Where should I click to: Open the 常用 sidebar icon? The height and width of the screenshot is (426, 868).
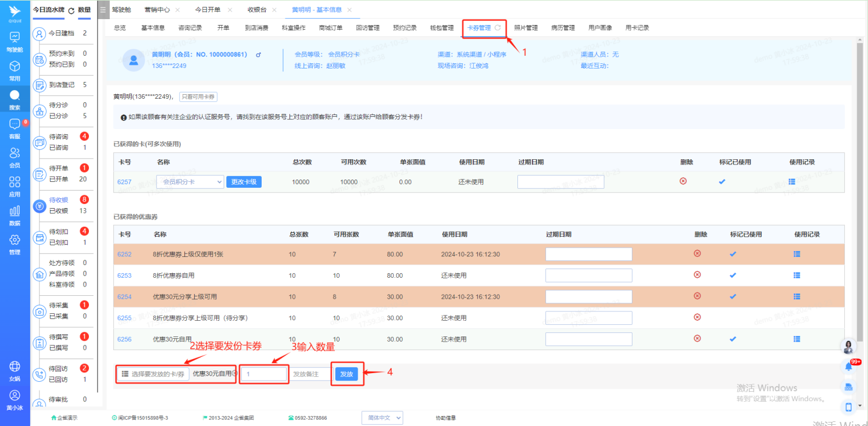tap(15, 70)
